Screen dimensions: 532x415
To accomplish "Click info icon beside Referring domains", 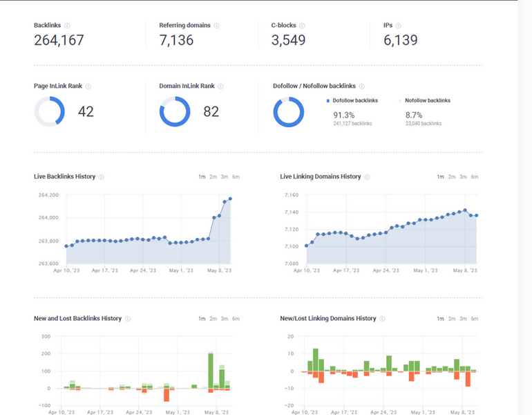I will (x=217, y=26).
